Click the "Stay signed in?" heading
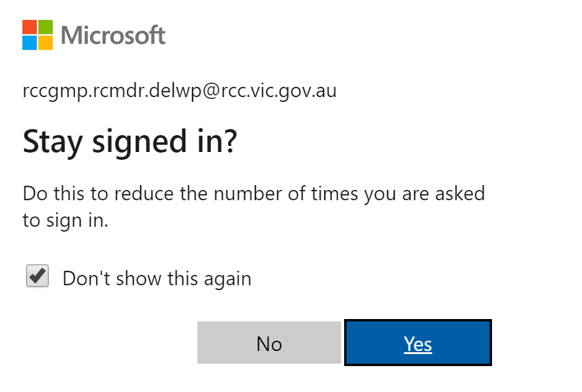 (129, 142)
